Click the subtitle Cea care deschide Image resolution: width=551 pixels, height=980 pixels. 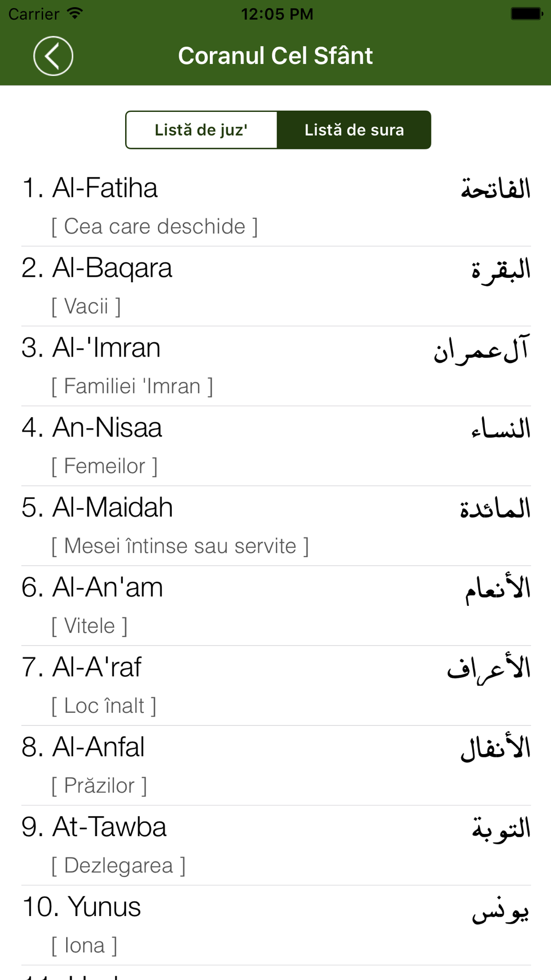pos(154,227)
